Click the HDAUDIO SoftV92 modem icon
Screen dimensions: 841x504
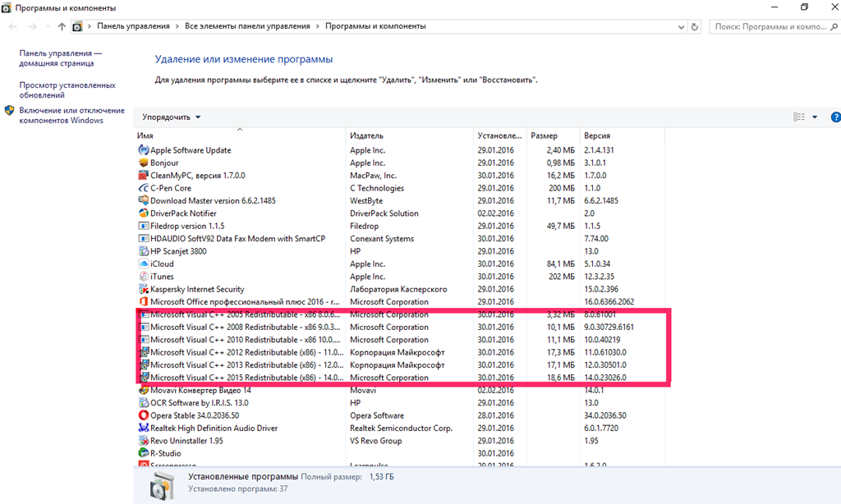pos(143,239)
